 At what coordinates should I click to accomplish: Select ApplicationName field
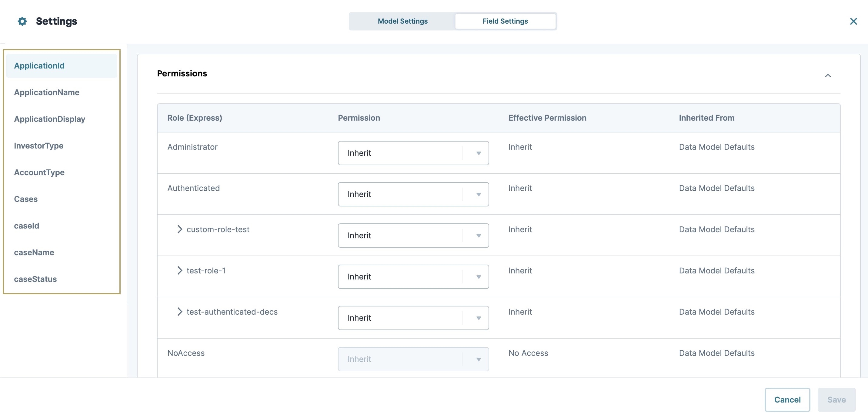(x=61, y=92)
